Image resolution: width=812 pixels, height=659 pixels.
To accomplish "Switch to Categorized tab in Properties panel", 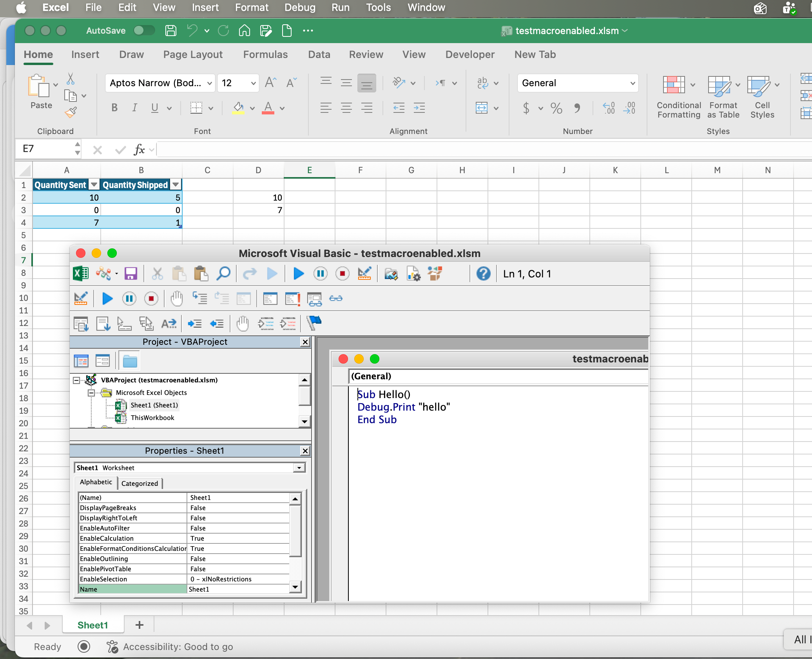I will pos(140,483).
